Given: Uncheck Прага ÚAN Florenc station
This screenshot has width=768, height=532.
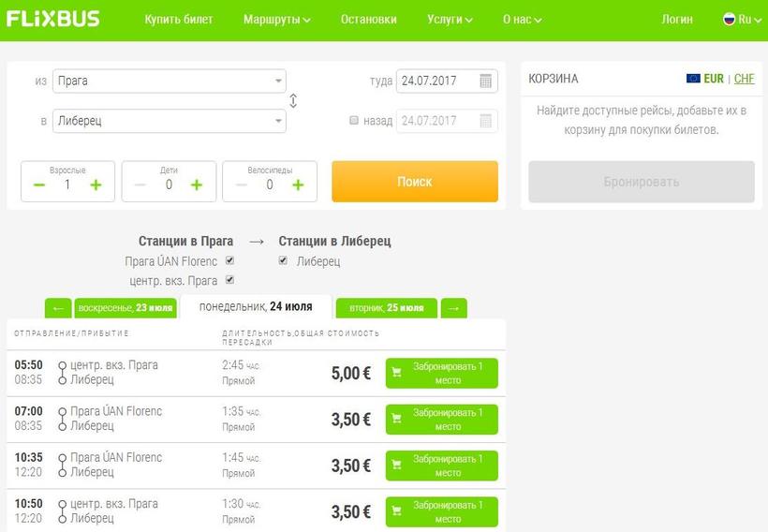Looking at the screenshot, I should pos(229,260).
